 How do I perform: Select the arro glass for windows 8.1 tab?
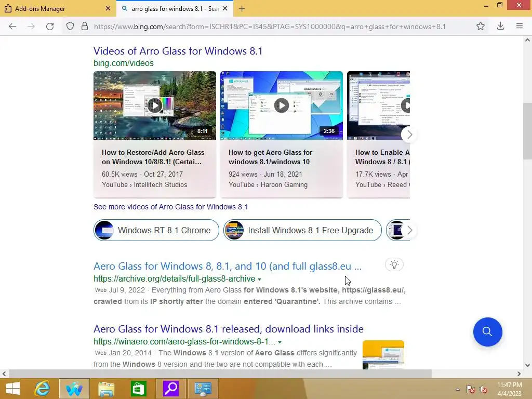pos(175,8)
